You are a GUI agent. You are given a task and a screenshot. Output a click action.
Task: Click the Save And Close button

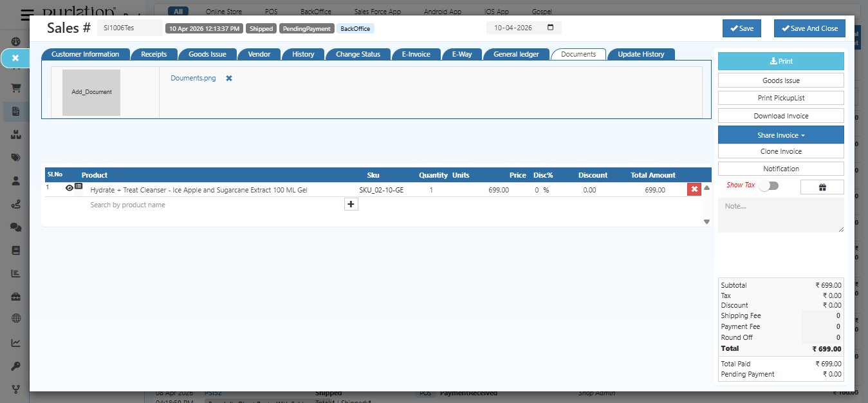[809, 28]
